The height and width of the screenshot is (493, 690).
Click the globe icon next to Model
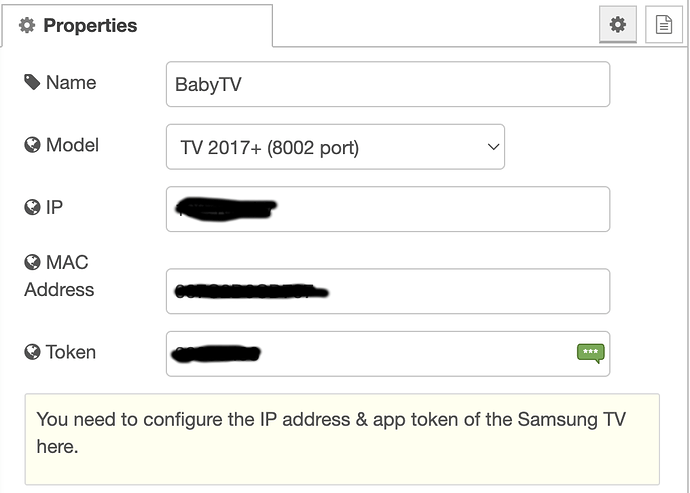[x=32, y=145]
